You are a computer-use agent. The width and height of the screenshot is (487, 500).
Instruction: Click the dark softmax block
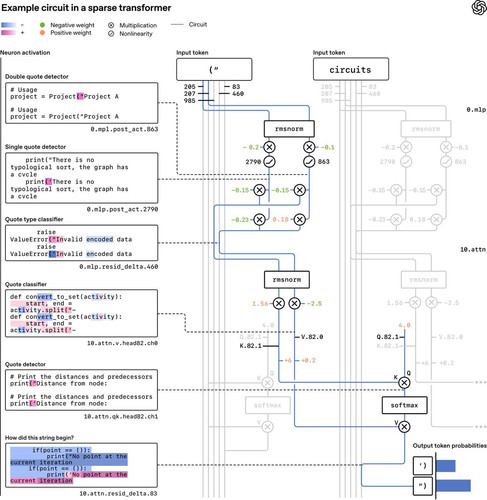click(404, 405)
